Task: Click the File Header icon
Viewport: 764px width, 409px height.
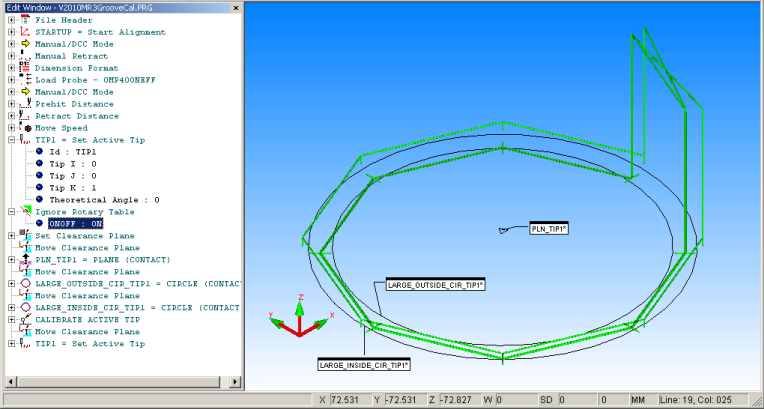Action: (x=25, y=20)
